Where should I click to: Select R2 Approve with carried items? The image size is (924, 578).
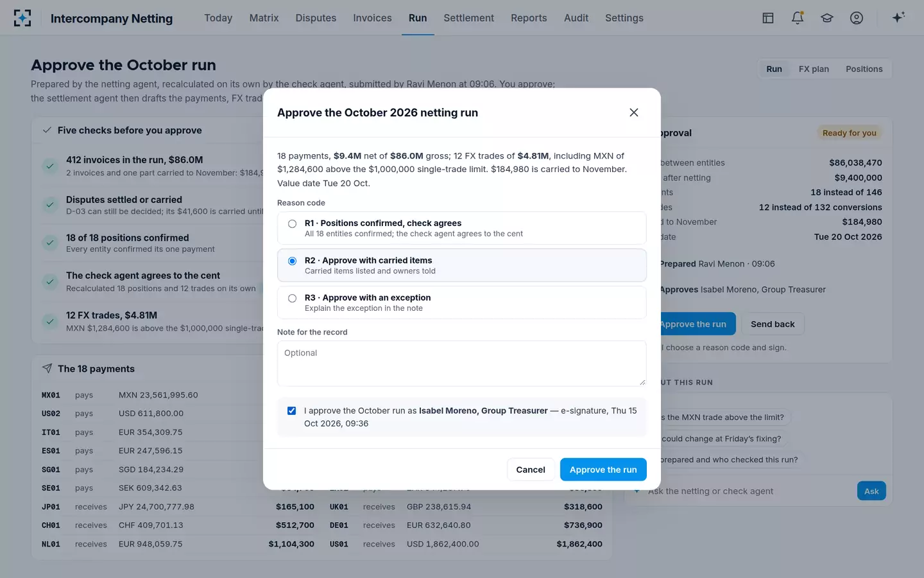(462, 265)
